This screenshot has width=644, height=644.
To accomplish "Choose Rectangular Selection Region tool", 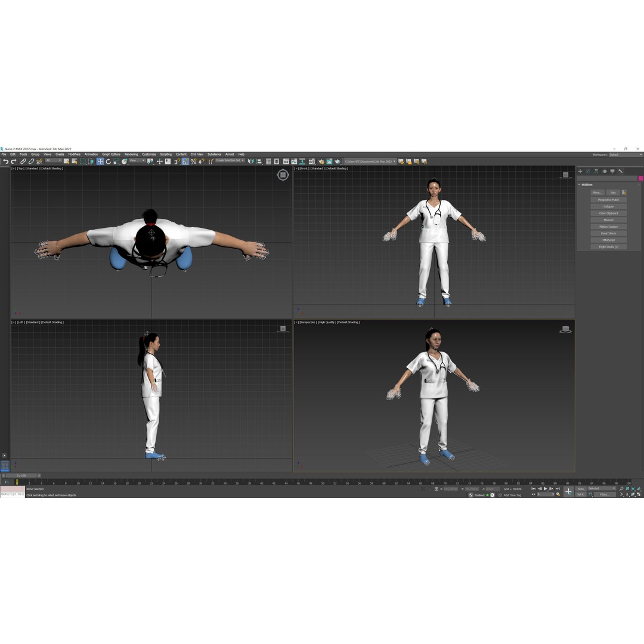I will [x=82, y=162].
